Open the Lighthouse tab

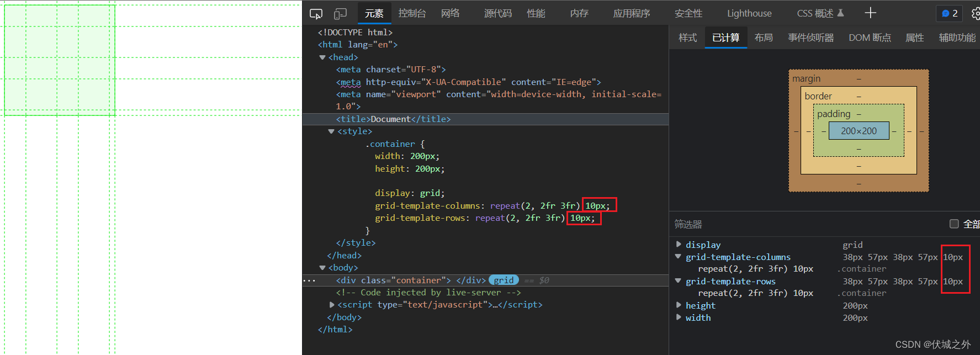coord(749,13)
